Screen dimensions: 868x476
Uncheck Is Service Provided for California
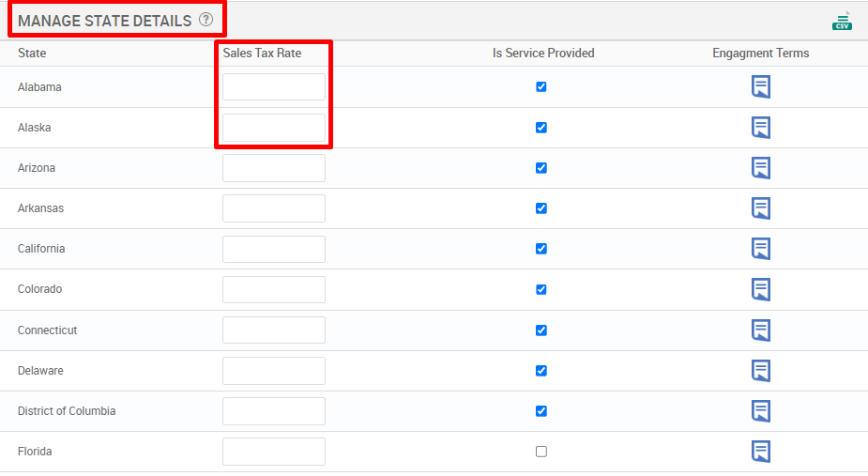pyautogui.click(x=541, y=249)
